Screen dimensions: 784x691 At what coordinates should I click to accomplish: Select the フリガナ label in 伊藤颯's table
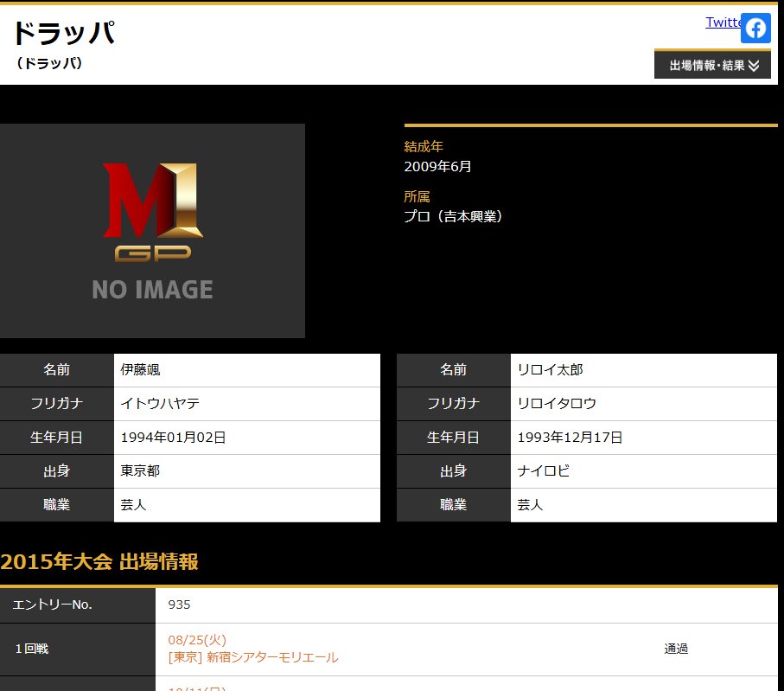[56, 403]
